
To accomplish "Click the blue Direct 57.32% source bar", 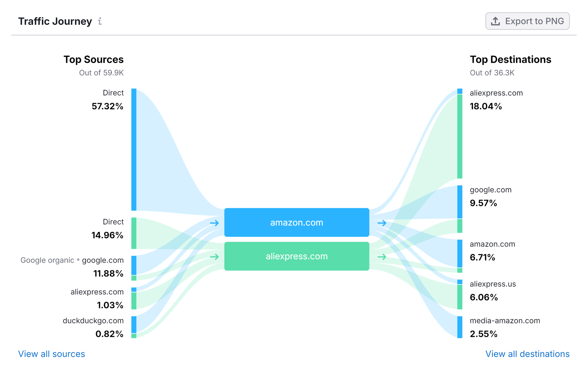I will click(134, 149).
